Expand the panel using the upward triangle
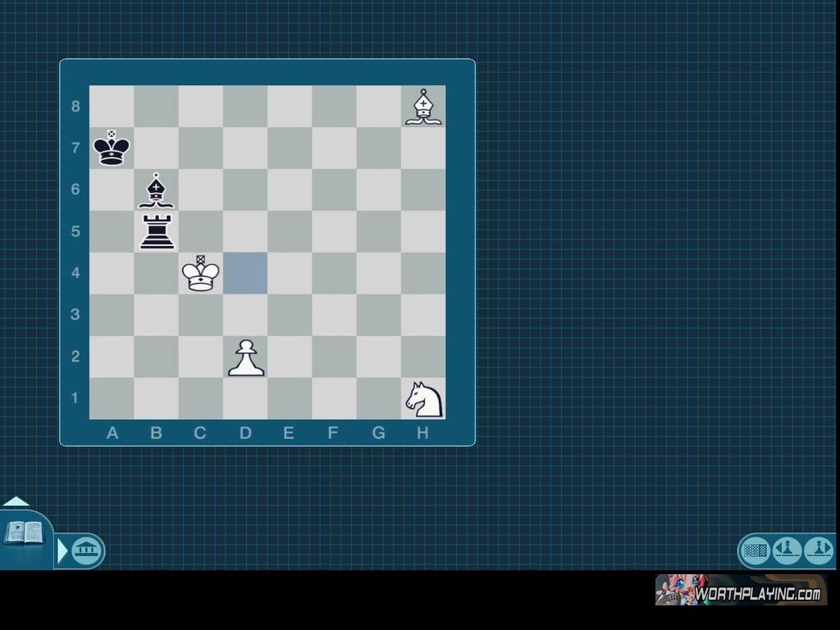Screen dimensions: 840x630 pos(16,501)
